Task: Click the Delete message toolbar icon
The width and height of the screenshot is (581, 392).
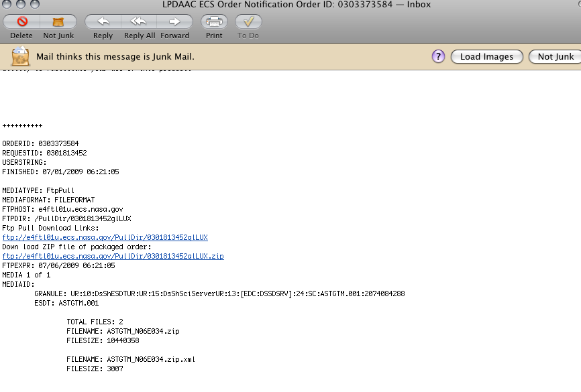Action: coord(22,21)
